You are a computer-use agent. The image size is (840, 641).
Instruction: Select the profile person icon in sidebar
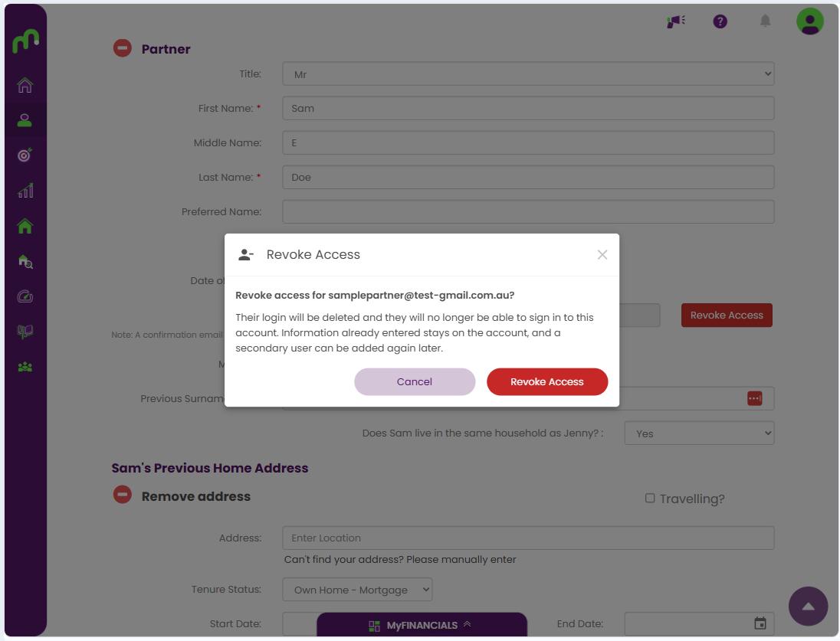pos(25,120)
